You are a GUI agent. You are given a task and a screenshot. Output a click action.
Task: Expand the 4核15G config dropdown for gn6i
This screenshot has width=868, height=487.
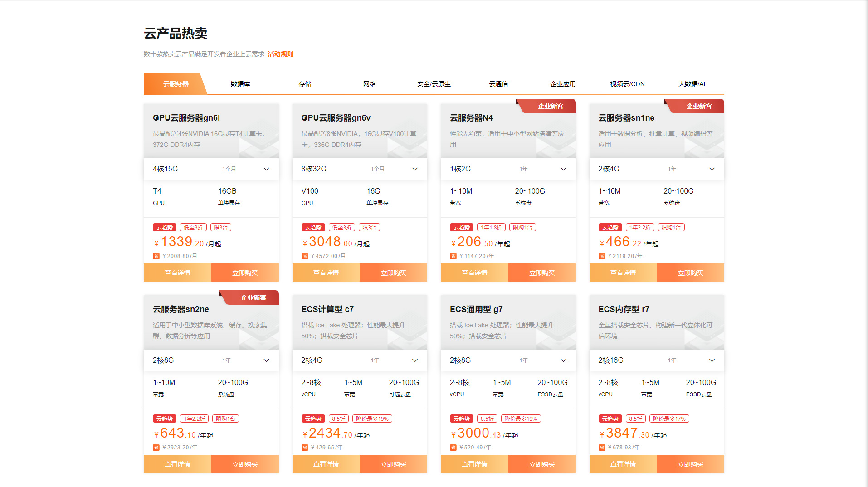211,169
